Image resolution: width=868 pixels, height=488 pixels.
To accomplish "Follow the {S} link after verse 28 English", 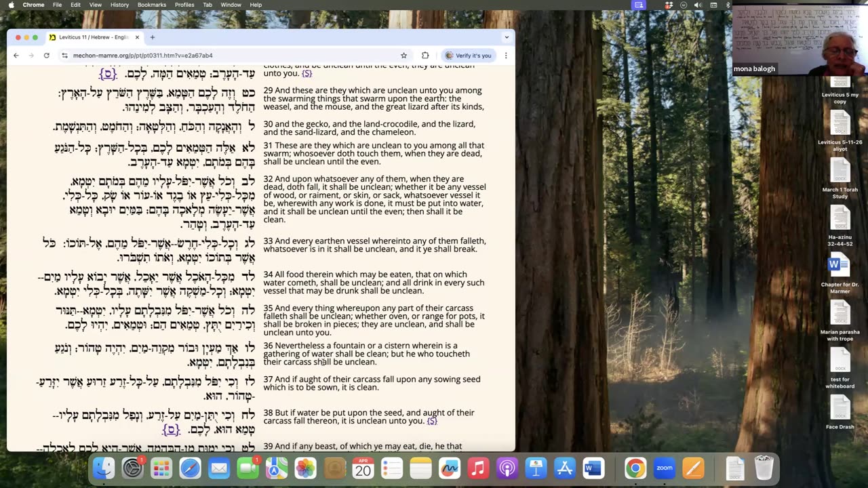I will [307, 73].
